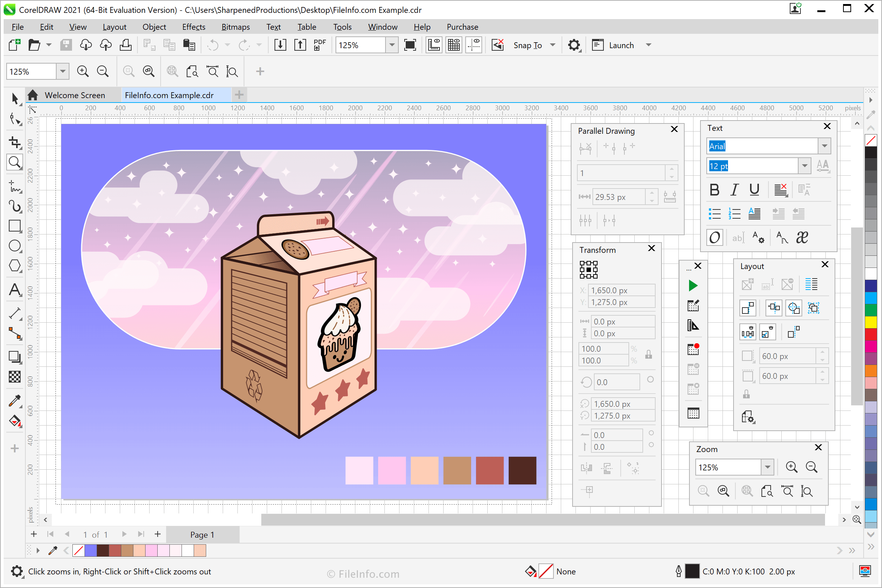Viewport: 882px width, 588px height.
Task: Select the Pick tool in the toolbox
Action: pos(15,98)
